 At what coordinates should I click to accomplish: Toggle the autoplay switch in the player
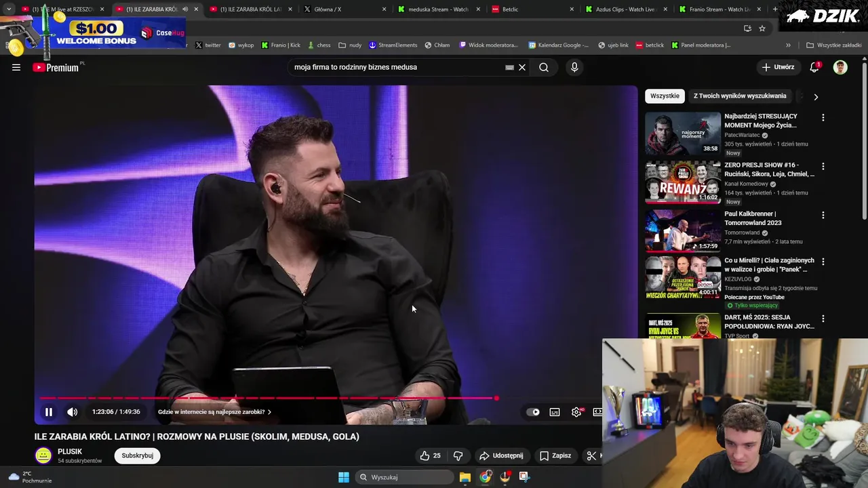[x=534, y=412]
